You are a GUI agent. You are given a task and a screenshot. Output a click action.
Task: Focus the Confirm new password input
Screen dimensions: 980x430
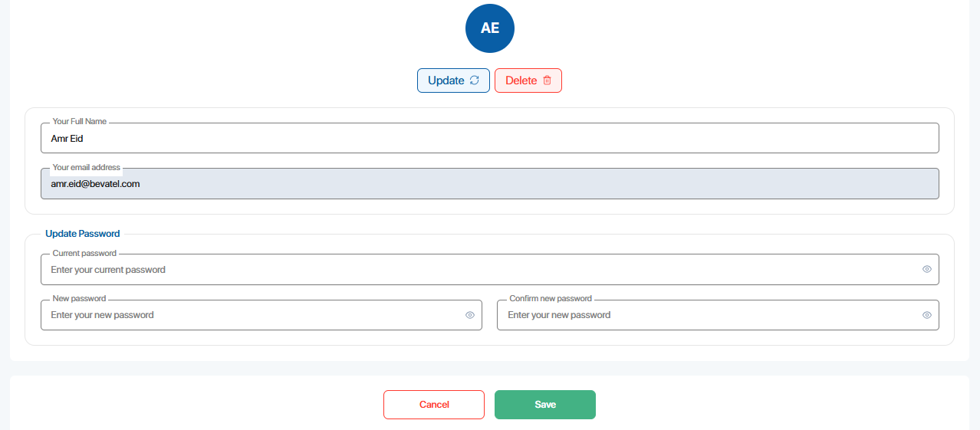tap(709, 315)
